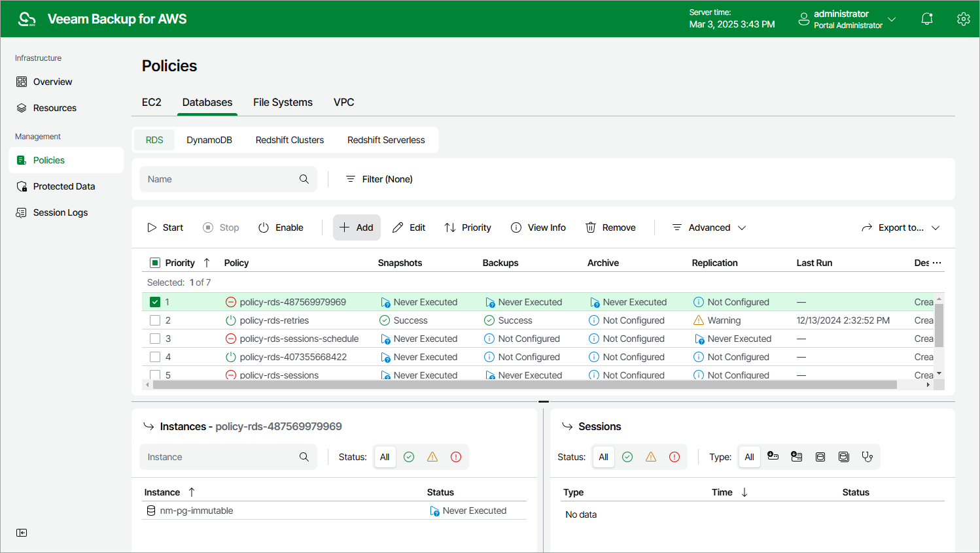Open the configuration gear settings

[x=963, y=19]
